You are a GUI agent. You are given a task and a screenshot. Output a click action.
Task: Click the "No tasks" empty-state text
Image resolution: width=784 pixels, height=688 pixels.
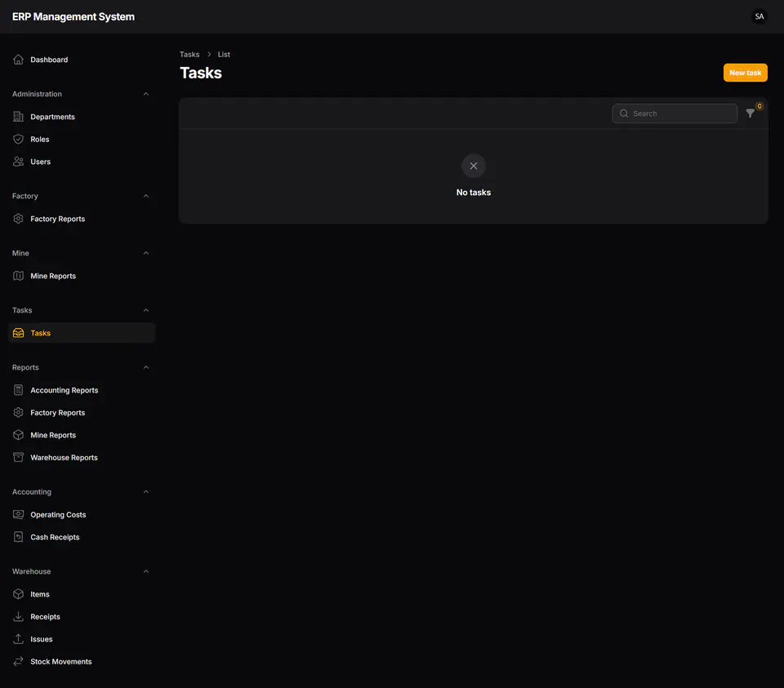474,193
